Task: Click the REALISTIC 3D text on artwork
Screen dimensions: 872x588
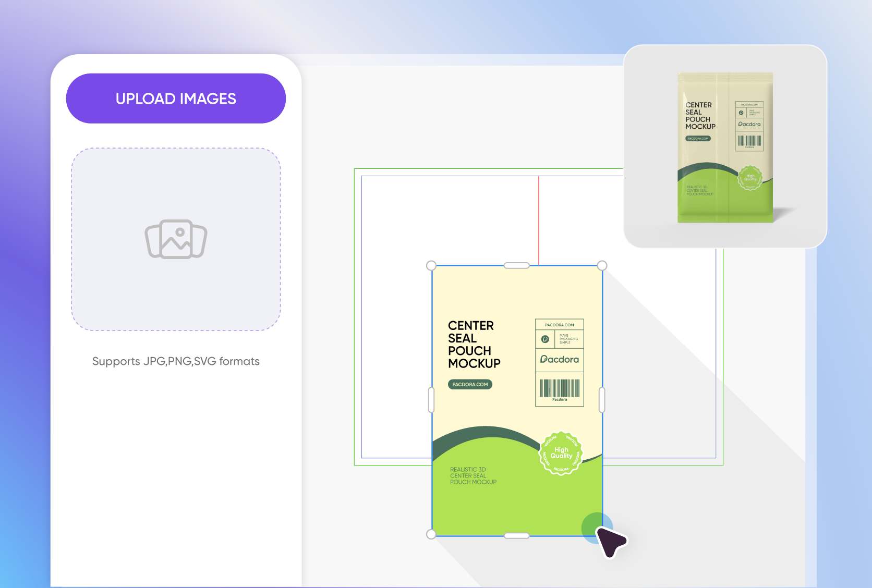Action: tap(467, 470)
